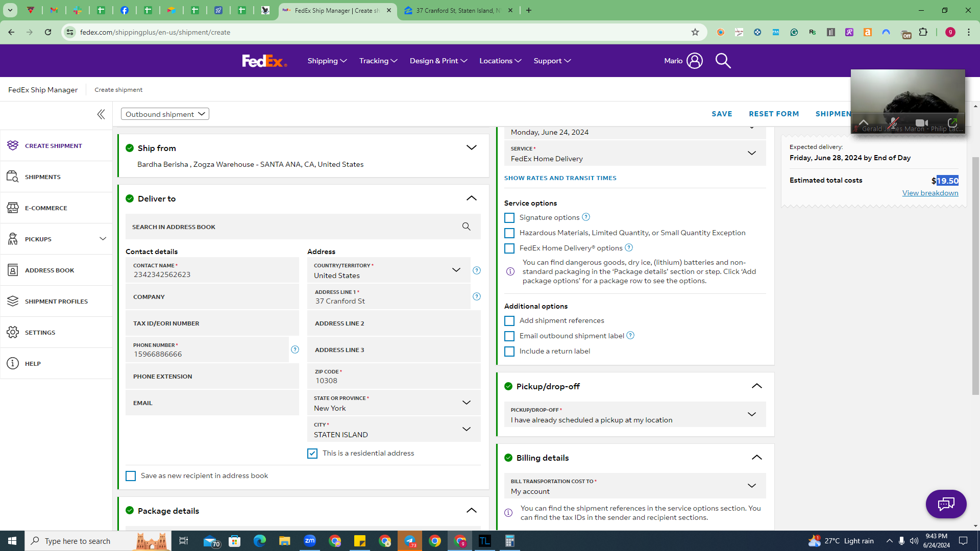The image size is (980, 551).
Task: Open the Shipping menu
Action: pos(327,61)
